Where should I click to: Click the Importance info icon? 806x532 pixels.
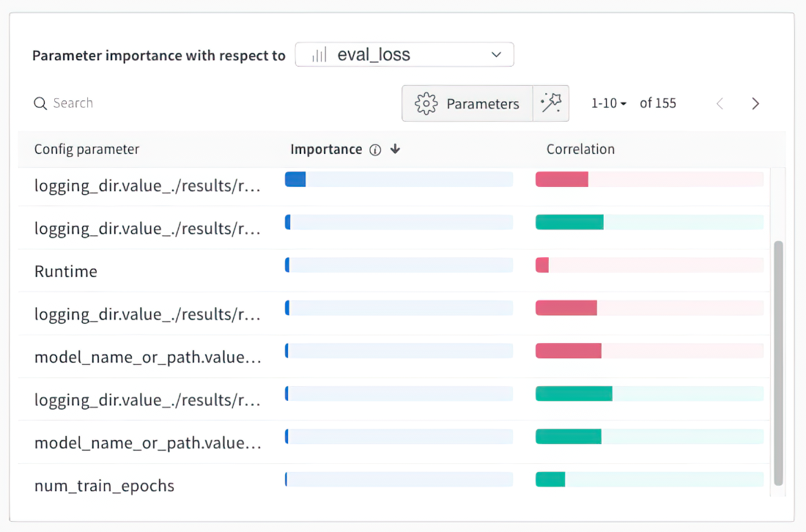pos(376,150)
